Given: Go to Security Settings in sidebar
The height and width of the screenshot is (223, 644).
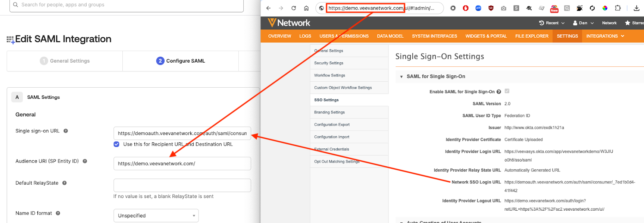Looking at the screenshot, I should click(329, 63).
